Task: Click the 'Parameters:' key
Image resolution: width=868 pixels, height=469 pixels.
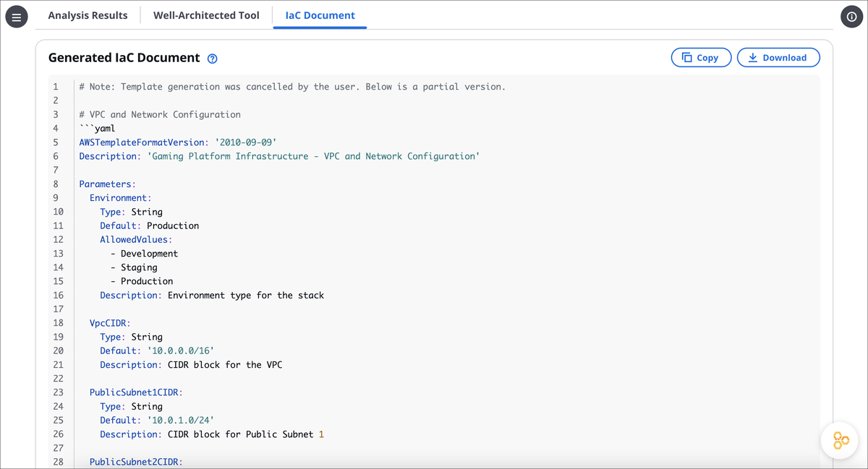Action: click(x=107, y=184)
